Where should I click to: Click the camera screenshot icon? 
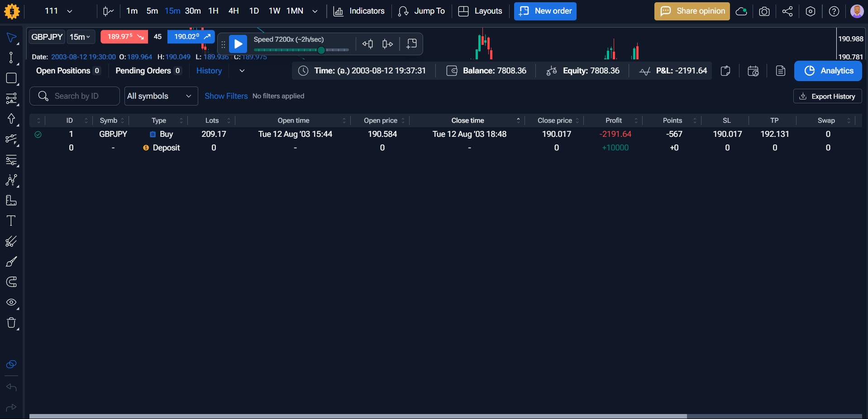click(764, 11)
